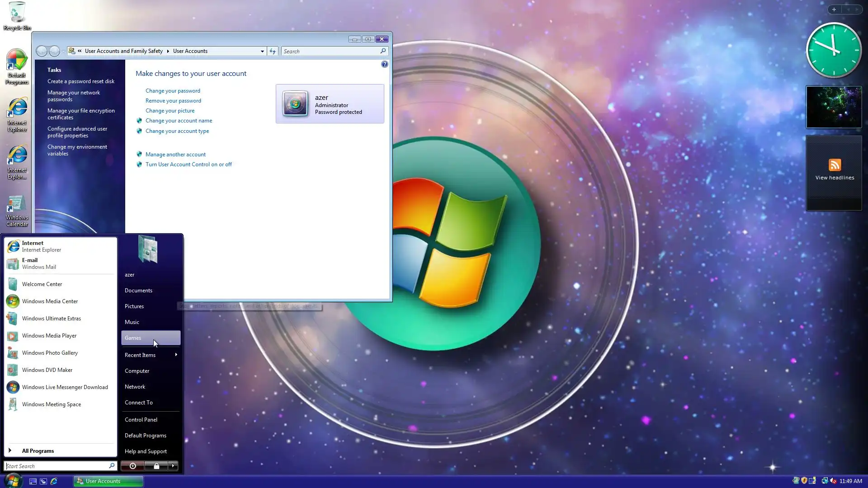Expand the address bar dropdown arrow
This screenshot has height=488, width=868.
(x=262, y=52)
